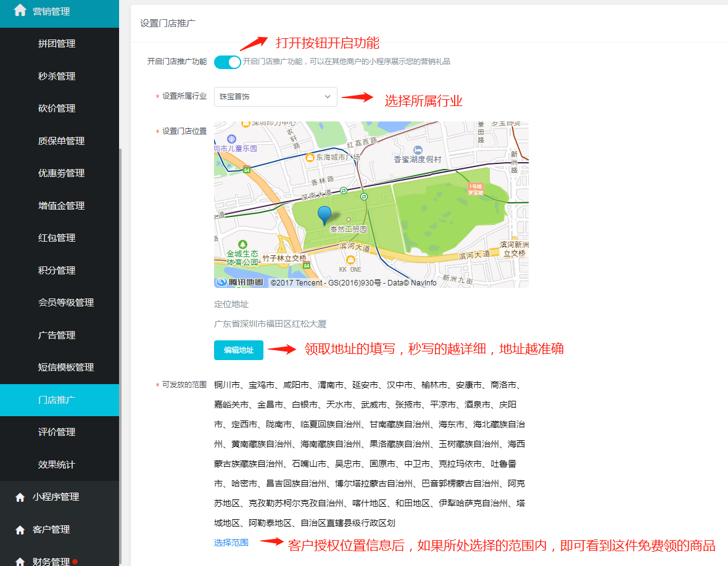Click the home icon beside 小程序管理

[x=20, y=497]
